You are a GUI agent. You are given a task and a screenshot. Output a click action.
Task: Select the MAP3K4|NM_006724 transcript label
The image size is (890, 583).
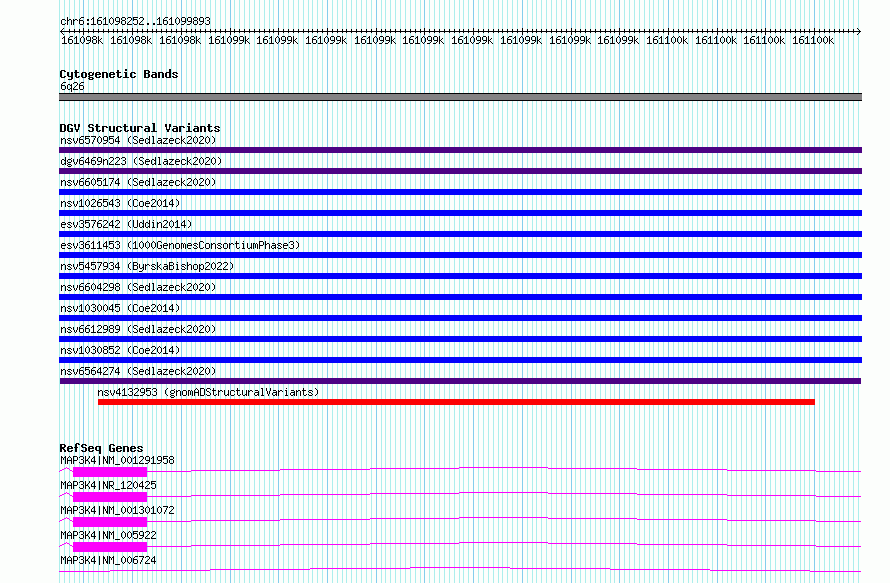coord(108,560)
